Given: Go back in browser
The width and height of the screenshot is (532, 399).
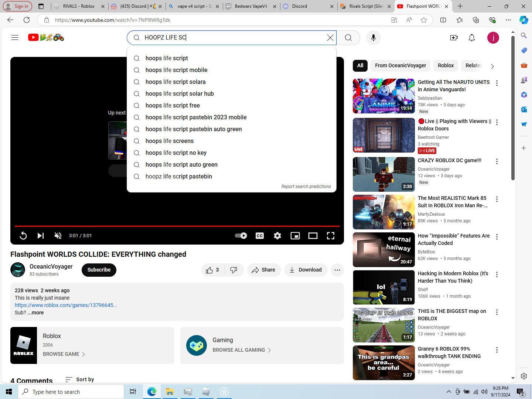Looking at the screenshot, I should coord(10,20).
